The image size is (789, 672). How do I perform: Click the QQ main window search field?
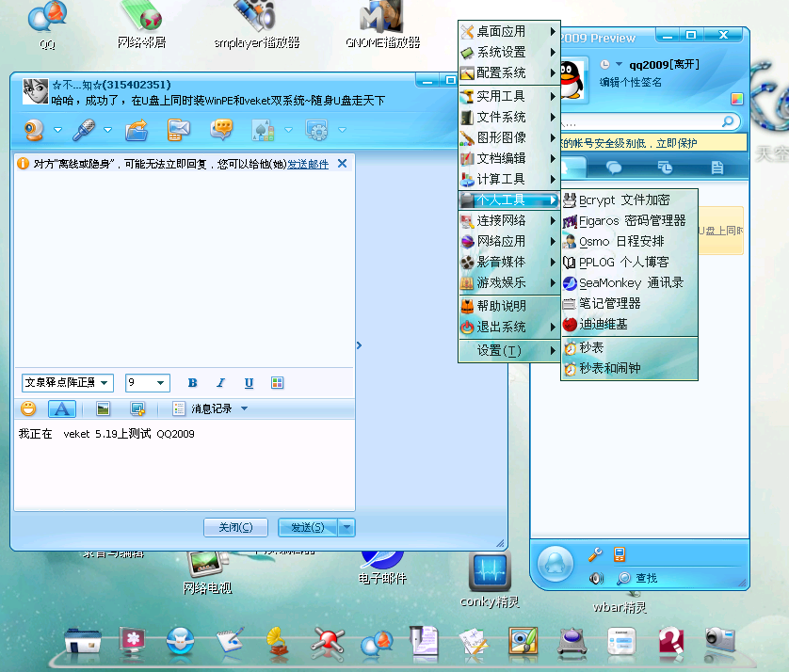(649, 121)
